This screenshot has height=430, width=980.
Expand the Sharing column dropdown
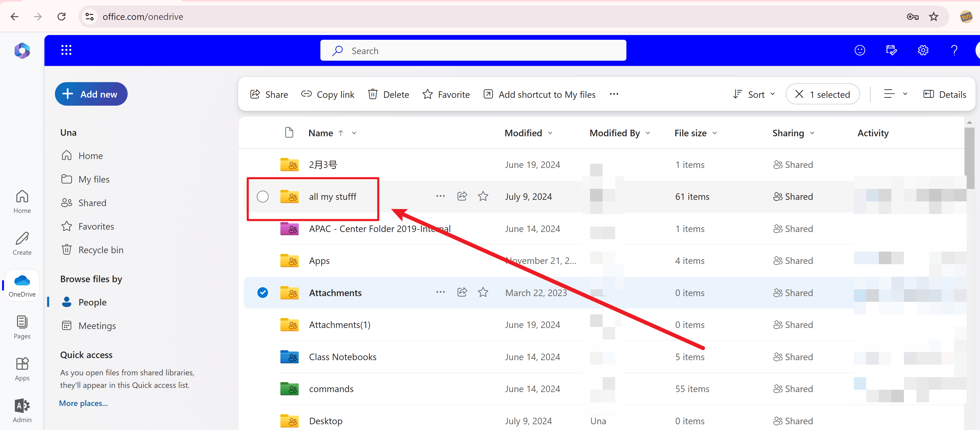pos(812,133)
